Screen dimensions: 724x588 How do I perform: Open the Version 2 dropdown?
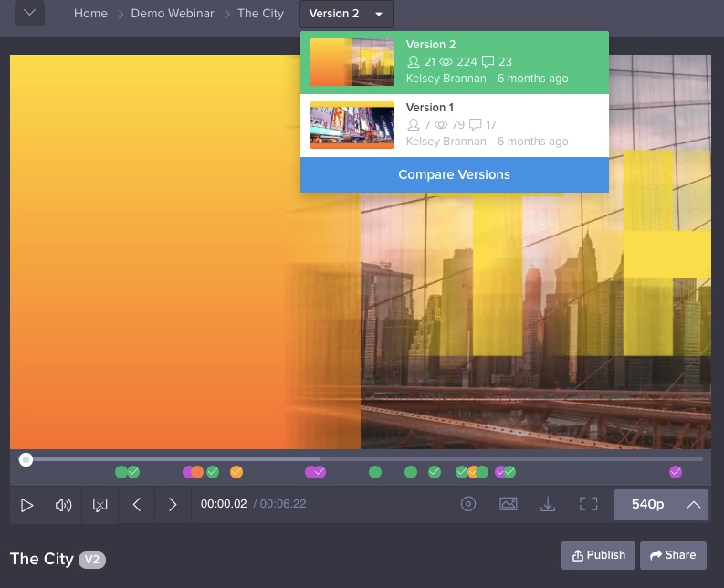coord(347,14)
